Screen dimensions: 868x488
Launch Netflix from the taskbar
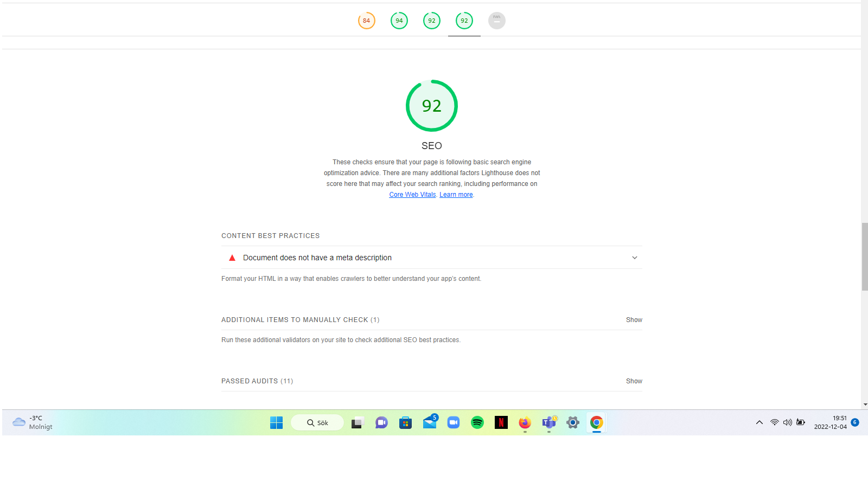(501, 422)
